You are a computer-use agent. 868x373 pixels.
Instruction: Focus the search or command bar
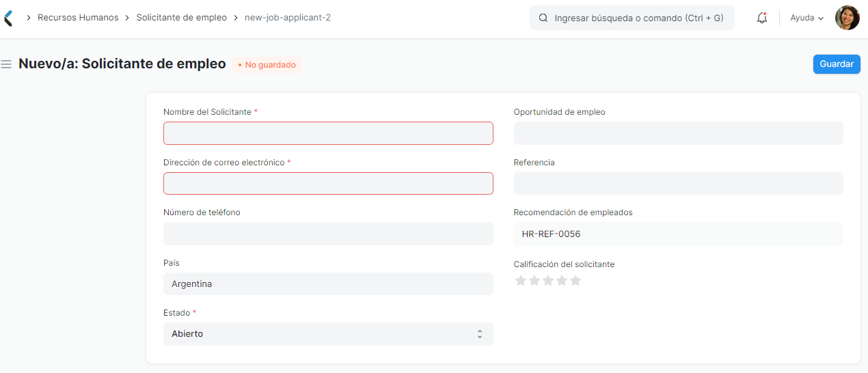(632, 18)
